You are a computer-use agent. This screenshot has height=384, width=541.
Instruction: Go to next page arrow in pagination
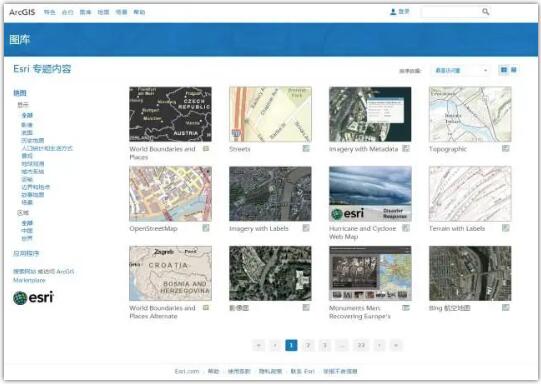(379, 345)
